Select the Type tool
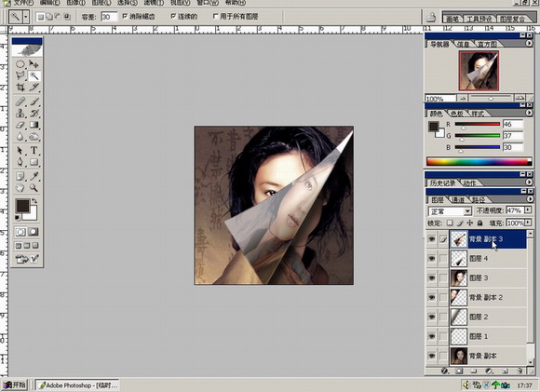 pos(34,151)
